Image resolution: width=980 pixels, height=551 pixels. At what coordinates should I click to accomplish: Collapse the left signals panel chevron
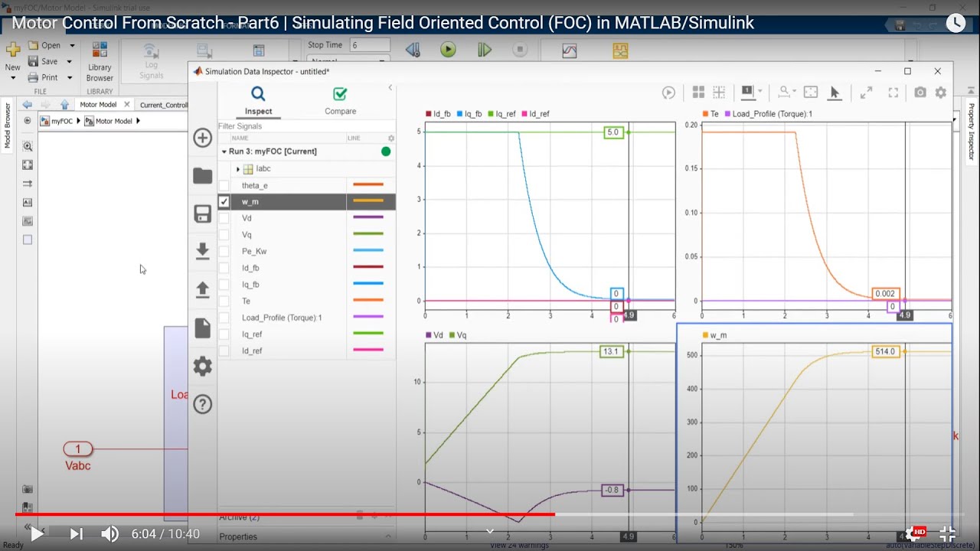coord(390,88)
